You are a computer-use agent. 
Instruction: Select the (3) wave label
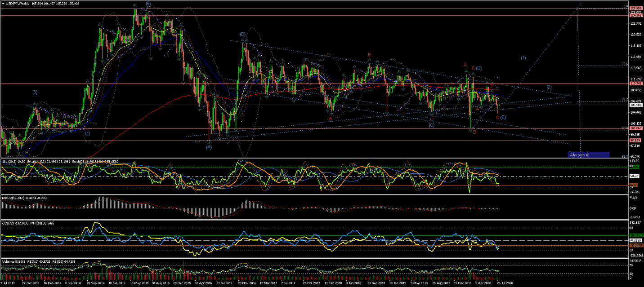coord(35,93)
